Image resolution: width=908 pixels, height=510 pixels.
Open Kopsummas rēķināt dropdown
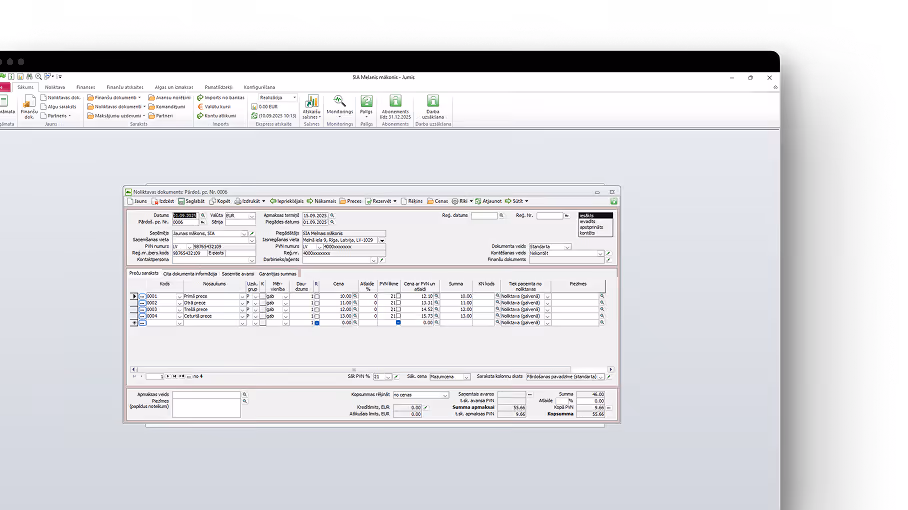click(x=445, y=395)
